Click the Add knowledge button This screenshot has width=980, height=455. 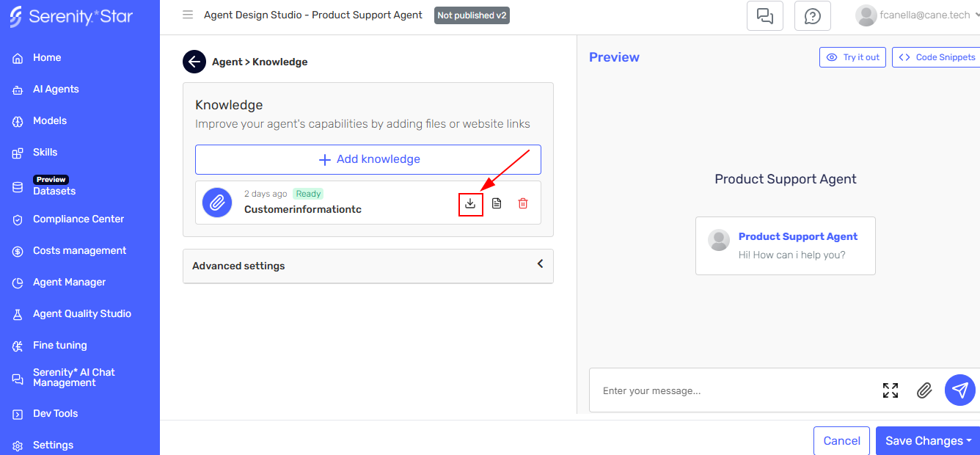click(x=367, y=159)
